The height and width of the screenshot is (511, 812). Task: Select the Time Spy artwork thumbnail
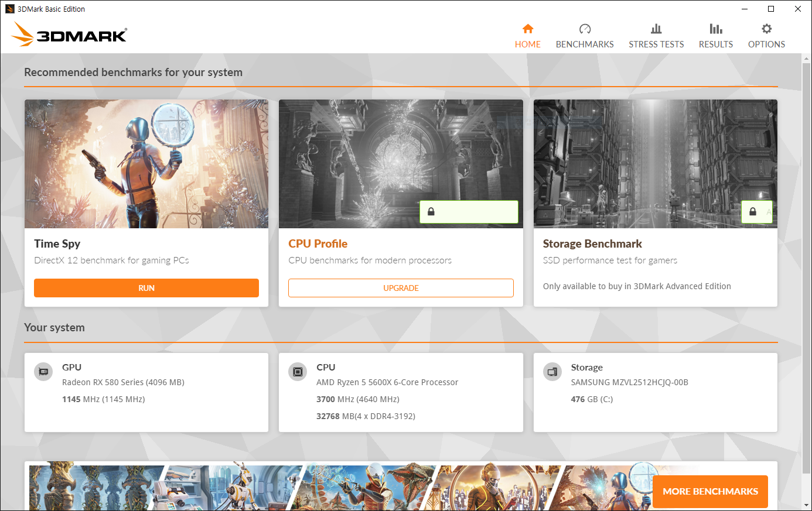pyautogui.click(x=146, y=164)
